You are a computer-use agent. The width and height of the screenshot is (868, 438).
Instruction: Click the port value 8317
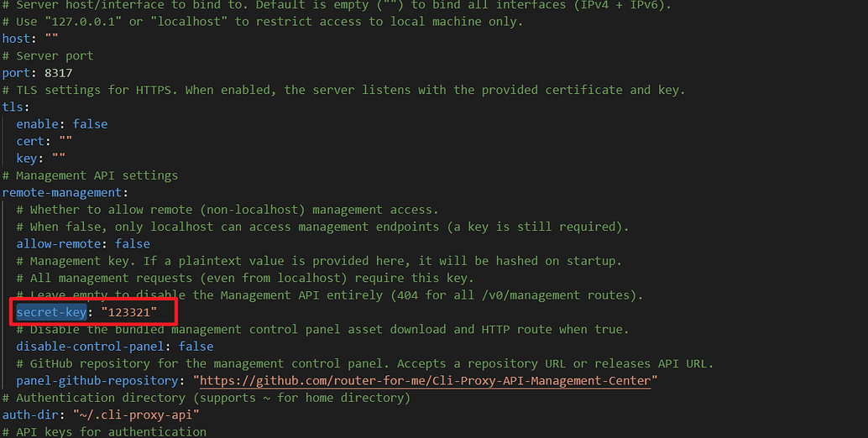coord(58,73)
